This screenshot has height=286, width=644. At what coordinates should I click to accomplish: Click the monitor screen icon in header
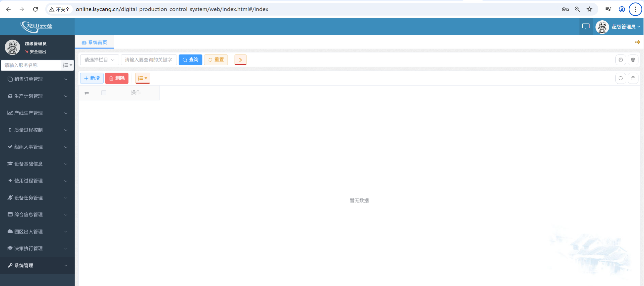(586, 27)
